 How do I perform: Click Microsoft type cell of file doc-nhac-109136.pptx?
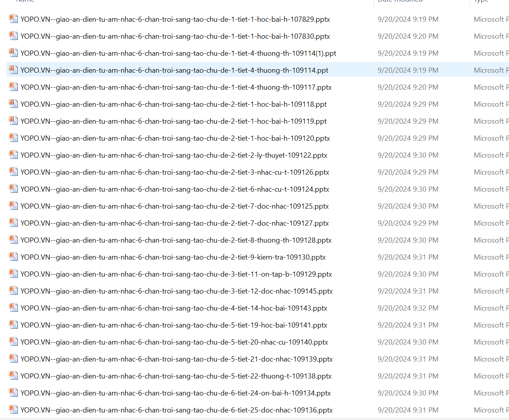click(491, 410)
